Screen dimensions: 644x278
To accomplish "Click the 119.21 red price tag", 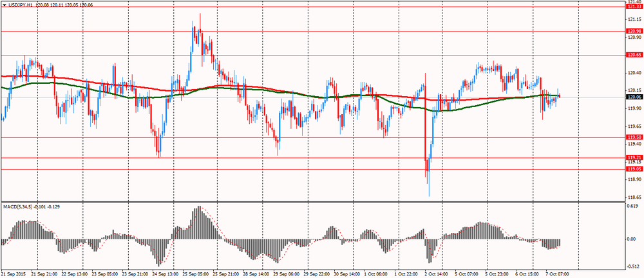I will tap(634, 157).
